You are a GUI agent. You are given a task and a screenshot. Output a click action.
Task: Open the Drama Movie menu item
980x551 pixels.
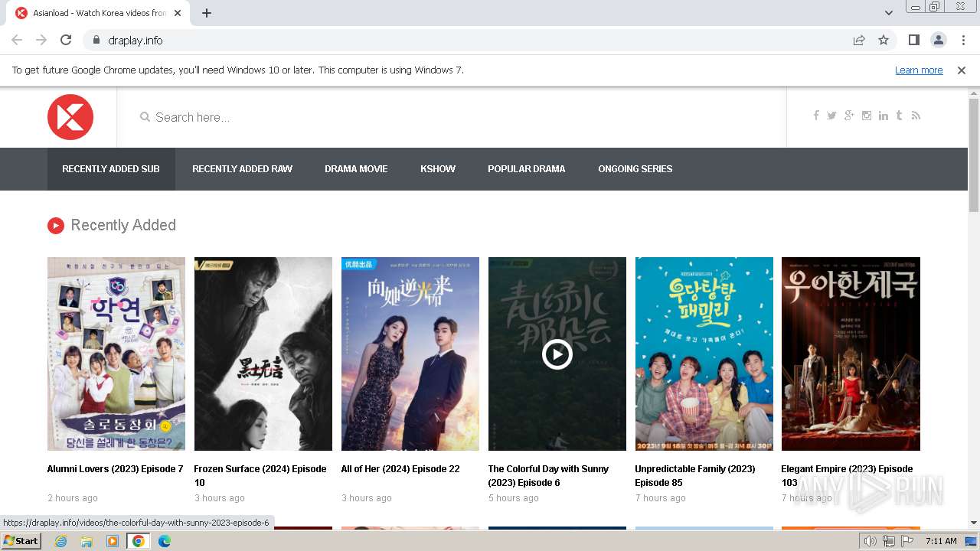[x=356, y=169]
